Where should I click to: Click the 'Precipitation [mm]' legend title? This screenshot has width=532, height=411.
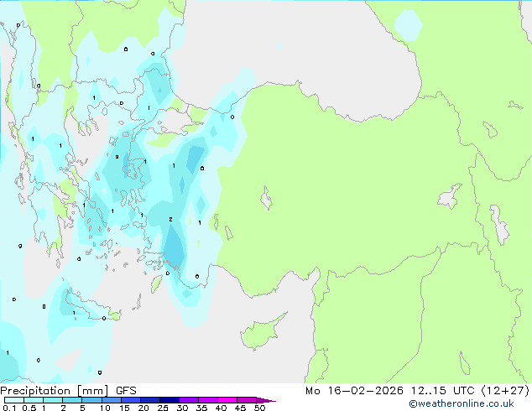[55, 391]
